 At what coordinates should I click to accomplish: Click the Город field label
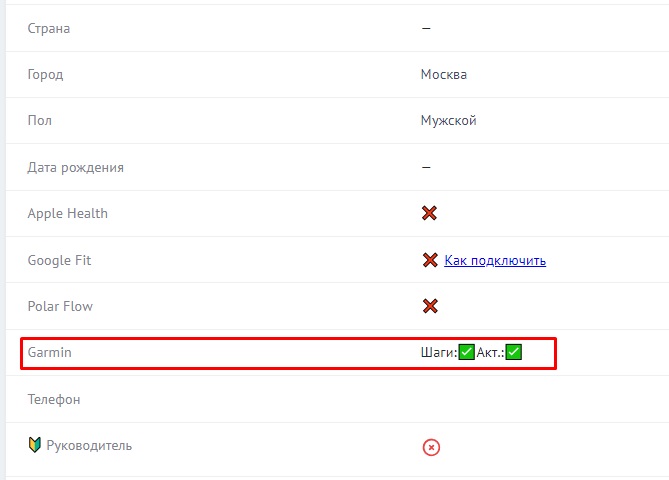[45, 74]
